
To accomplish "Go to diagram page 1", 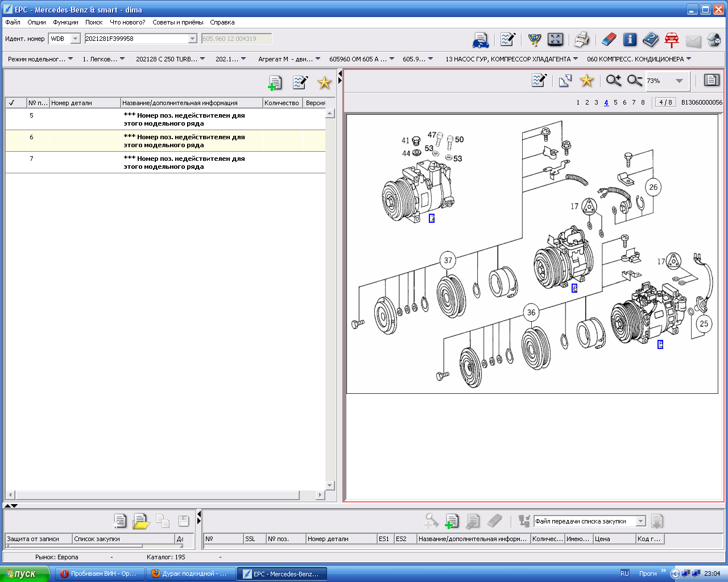I will pos(578,102).
